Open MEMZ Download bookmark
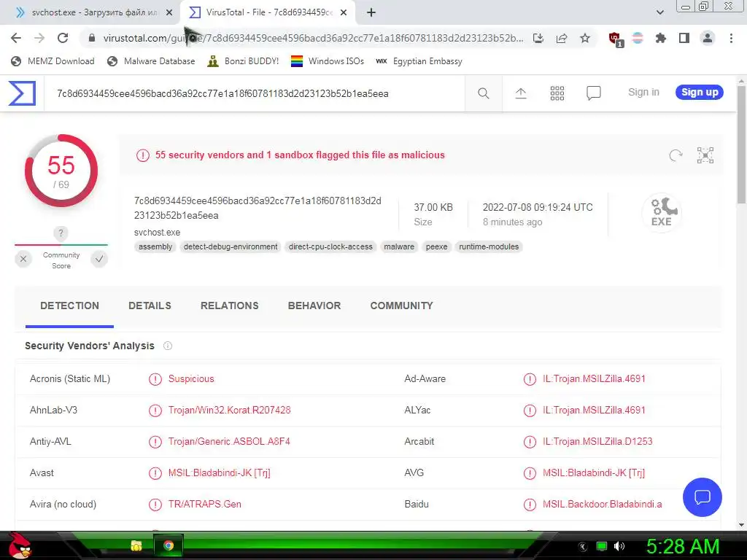Screen dimensions: 747x560 pyautogui.click(x=53, y=61)
